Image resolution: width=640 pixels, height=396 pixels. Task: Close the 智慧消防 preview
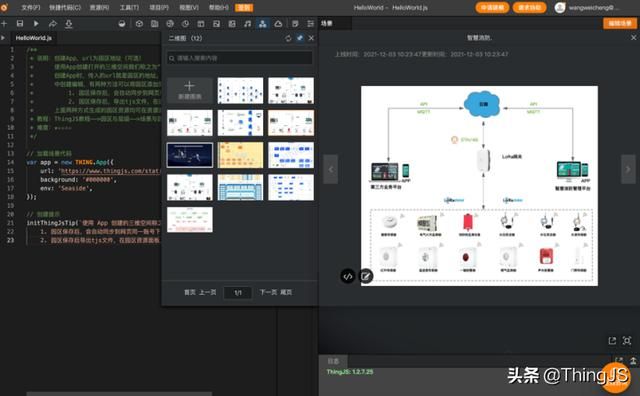(x=633, y=38)
